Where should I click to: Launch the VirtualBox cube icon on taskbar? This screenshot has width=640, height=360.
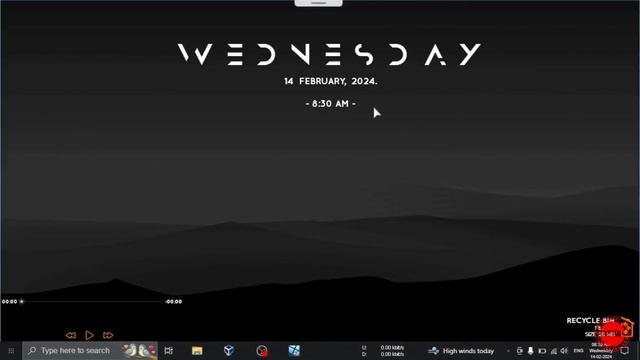tap(229, 351)
